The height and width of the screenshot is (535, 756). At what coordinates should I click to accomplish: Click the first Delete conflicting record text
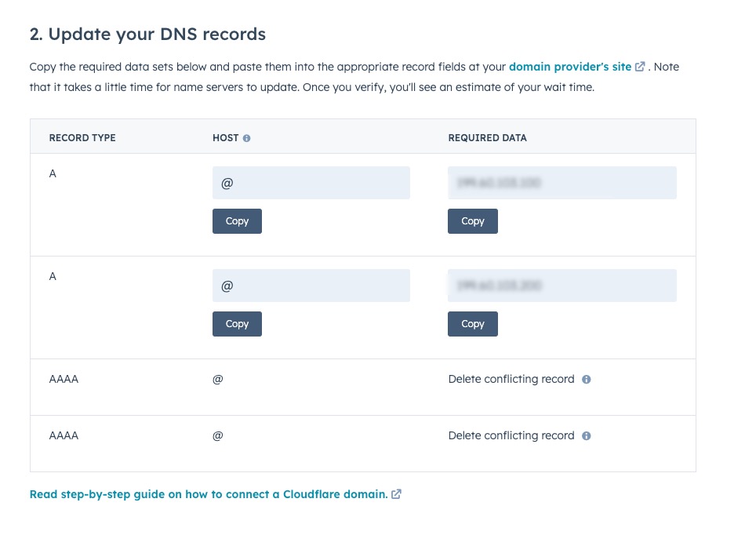[x=511, y=379]
